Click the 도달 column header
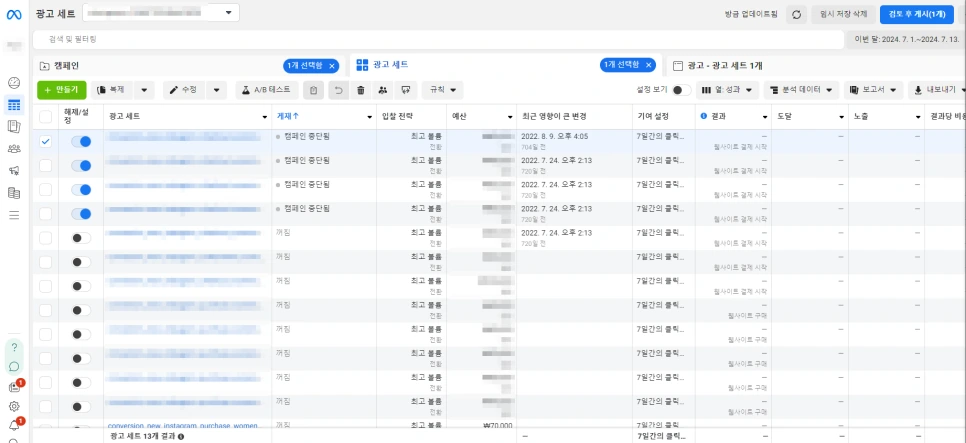966x443 pixels. (784, 116)
